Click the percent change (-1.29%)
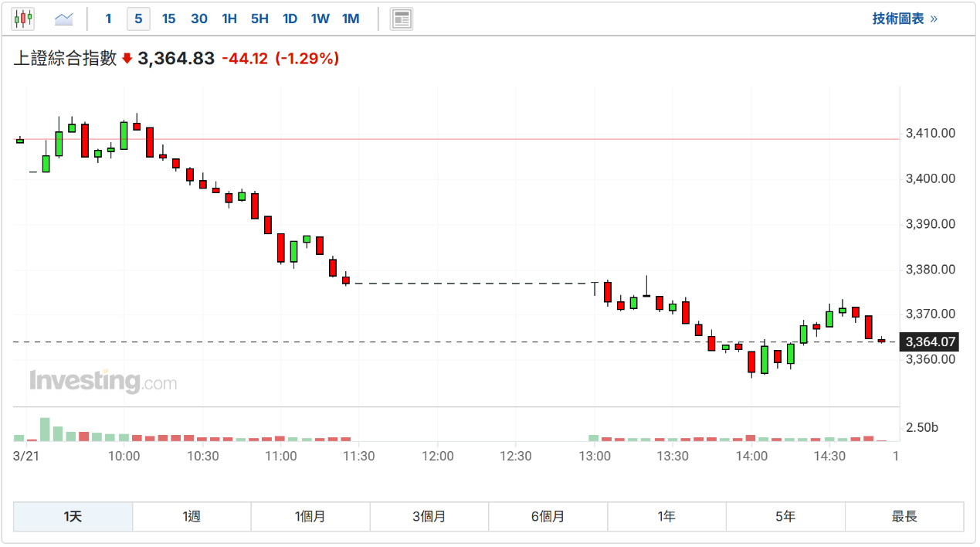This screenshot has width=980, height=547. pyautogui.click(x=307, y=59)
